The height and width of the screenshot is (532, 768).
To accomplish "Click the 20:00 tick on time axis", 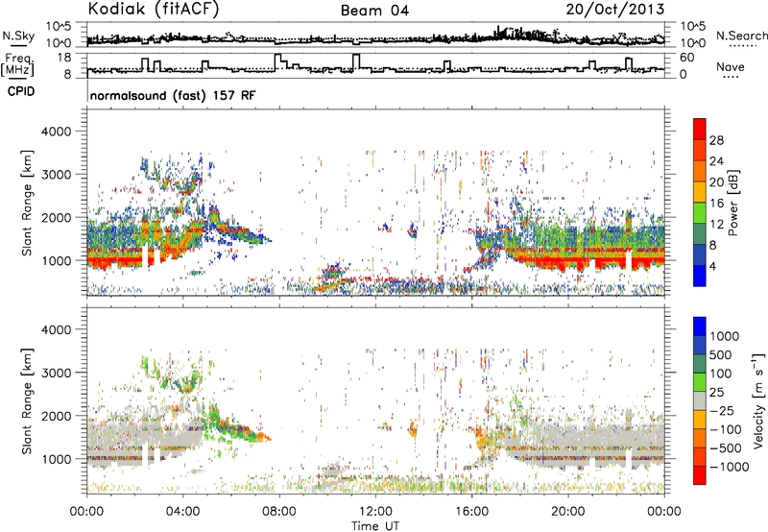I will (567, 512).
